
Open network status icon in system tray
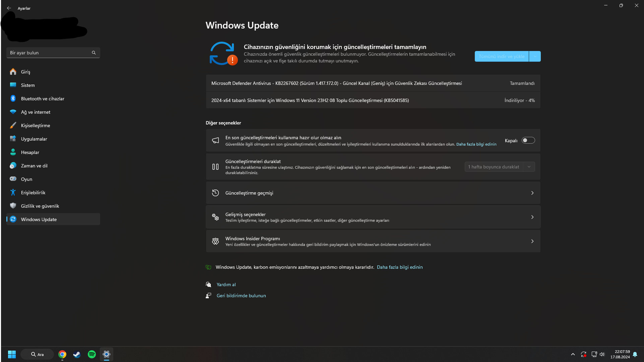594,354
